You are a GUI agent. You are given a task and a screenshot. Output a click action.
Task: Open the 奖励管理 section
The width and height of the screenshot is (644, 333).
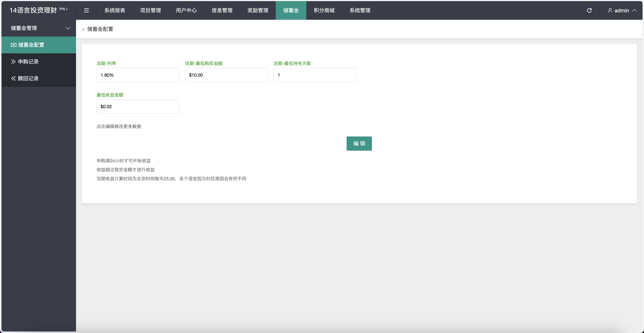tap(258, 10)
